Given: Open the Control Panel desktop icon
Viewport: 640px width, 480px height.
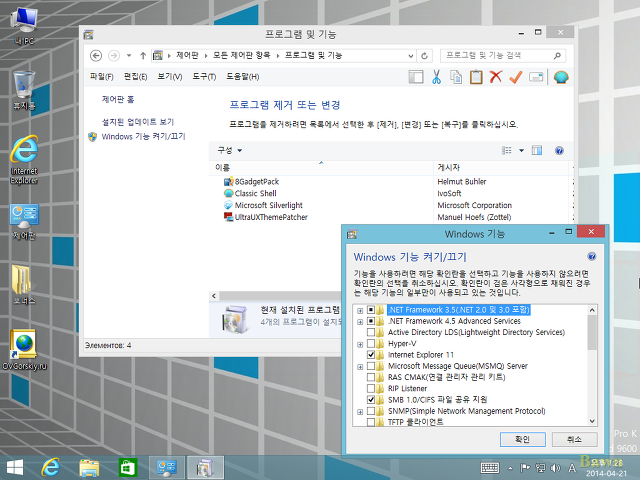Looking at the screenshot, I should point(24,222).
